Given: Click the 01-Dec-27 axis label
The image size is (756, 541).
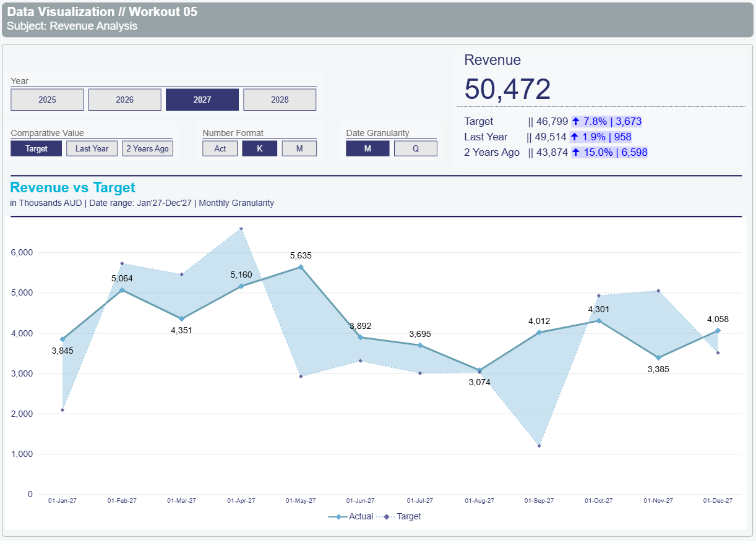Looking at the screenshot, I should coord(718,501).
